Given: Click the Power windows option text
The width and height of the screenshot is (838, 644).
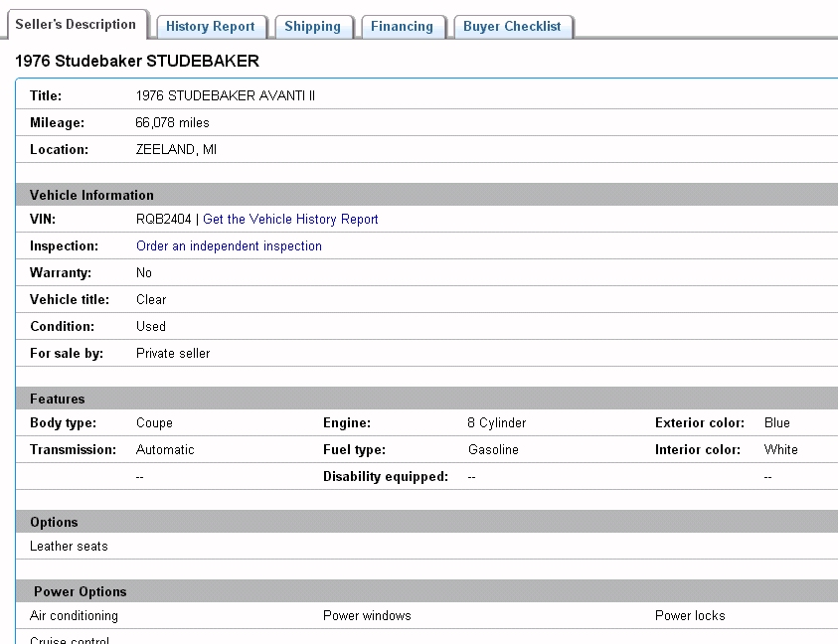Looking at the screenshot, I should click(x=367, y=615).
